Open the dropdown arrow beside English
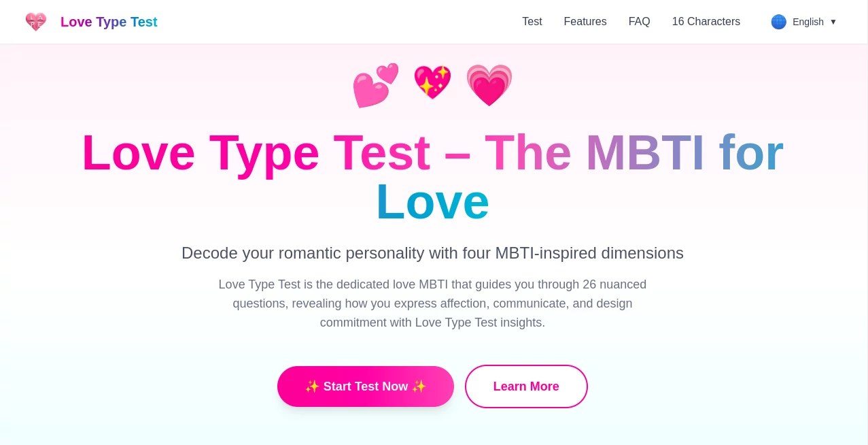The width and height of the screenshot is (868, 445). pos(833,22)
